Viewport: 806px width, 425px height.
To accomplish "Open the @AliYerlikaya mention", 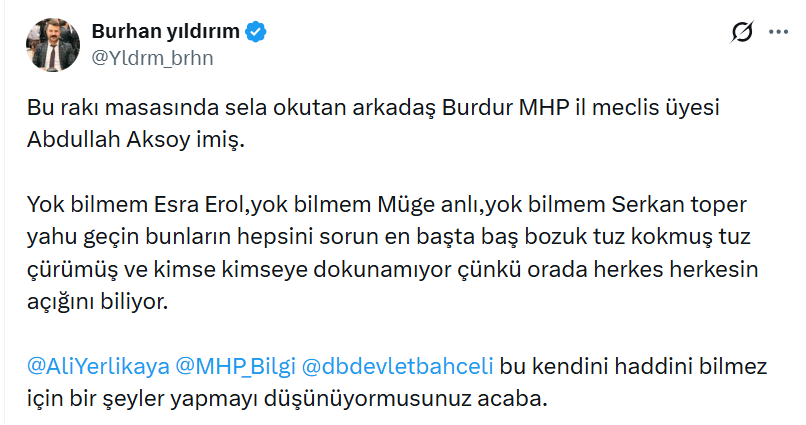I will (x=98, y=365).
